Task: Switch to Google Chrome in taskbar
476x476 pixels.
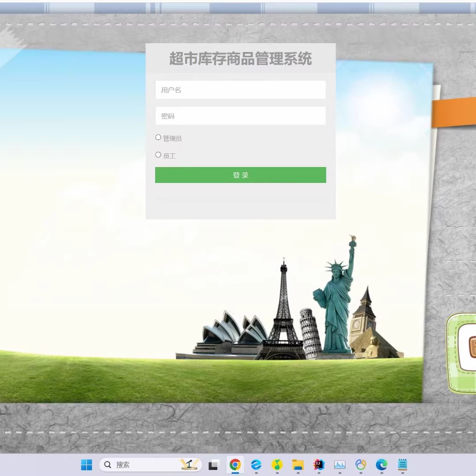Action: [235, 465]
